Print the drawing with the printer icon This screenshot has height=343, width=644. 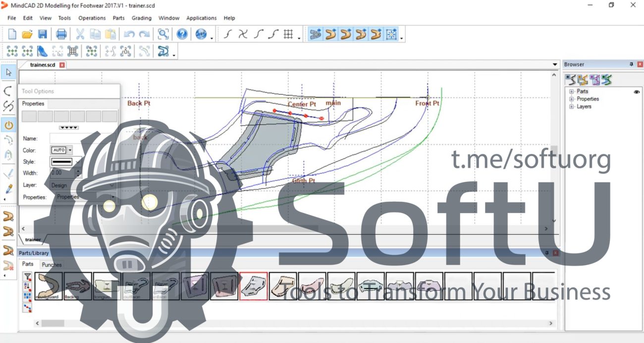click(x=61, y=34)
